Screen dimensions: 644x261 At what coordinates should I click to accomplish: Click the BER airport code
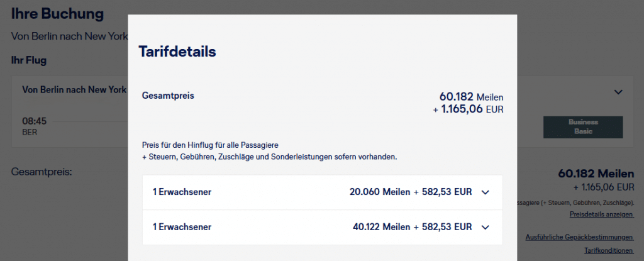pyautogui.click(x=30, y=133)
